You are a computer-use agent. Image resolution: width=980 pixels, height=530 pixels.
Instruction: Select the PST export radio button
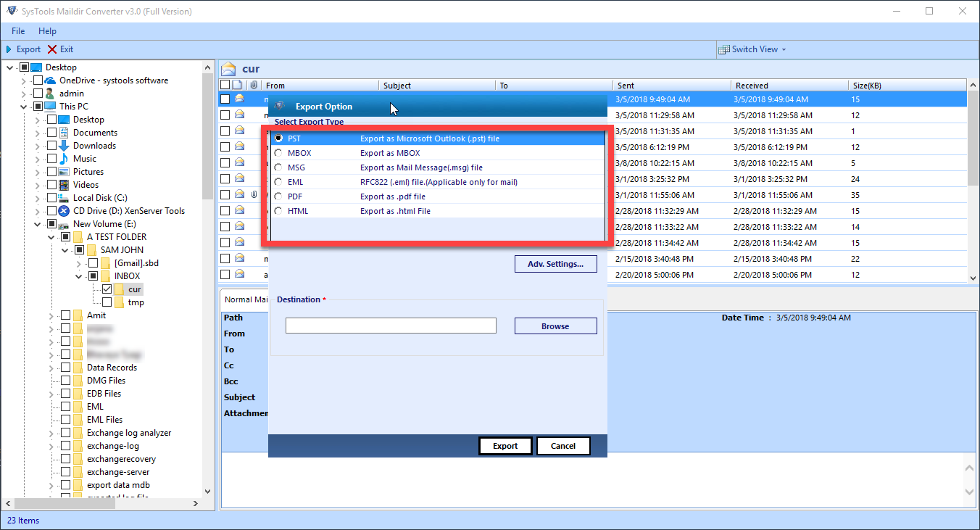[x=278, y=138]
